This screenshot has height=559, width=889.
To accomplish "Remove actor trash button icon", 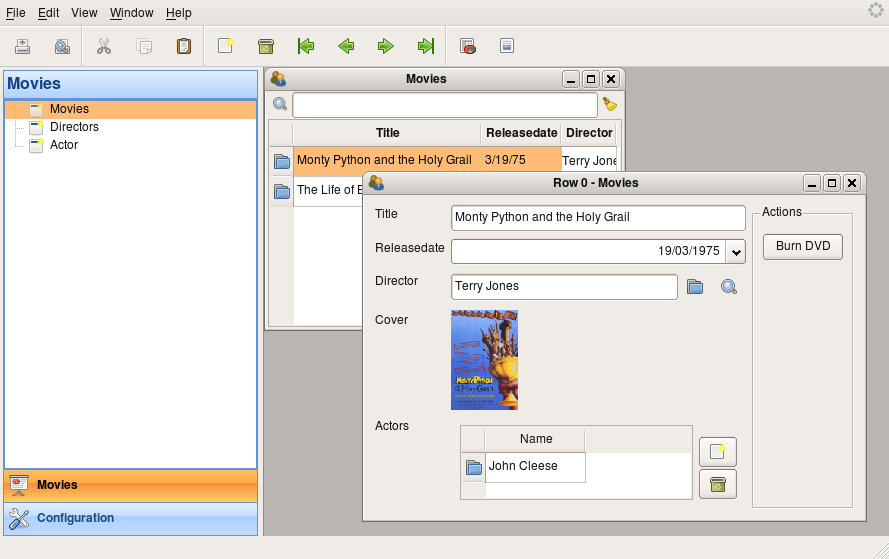I will tap(718, 484).
